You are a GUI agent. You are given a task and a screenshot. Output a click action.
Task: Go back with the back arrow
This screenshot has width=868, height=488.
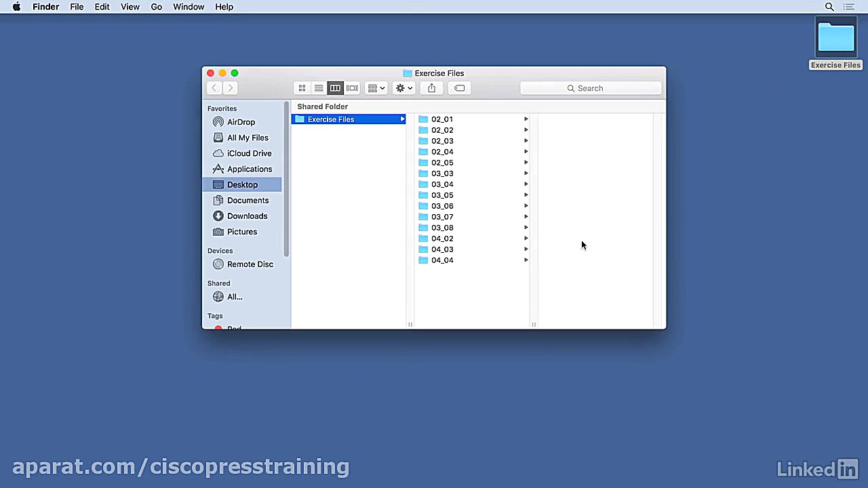tap(214, 88)
